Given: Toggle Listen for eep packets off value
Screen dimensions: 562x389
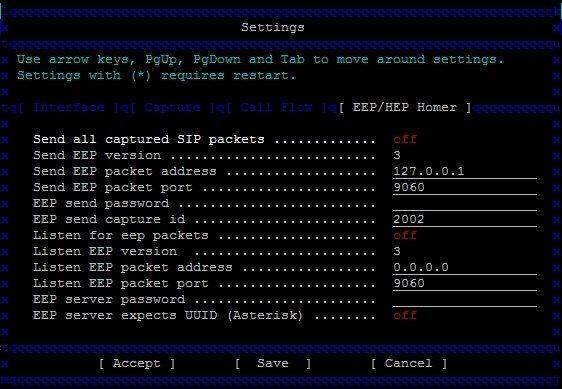Looking at the screenshot, I should click(405, 235).
